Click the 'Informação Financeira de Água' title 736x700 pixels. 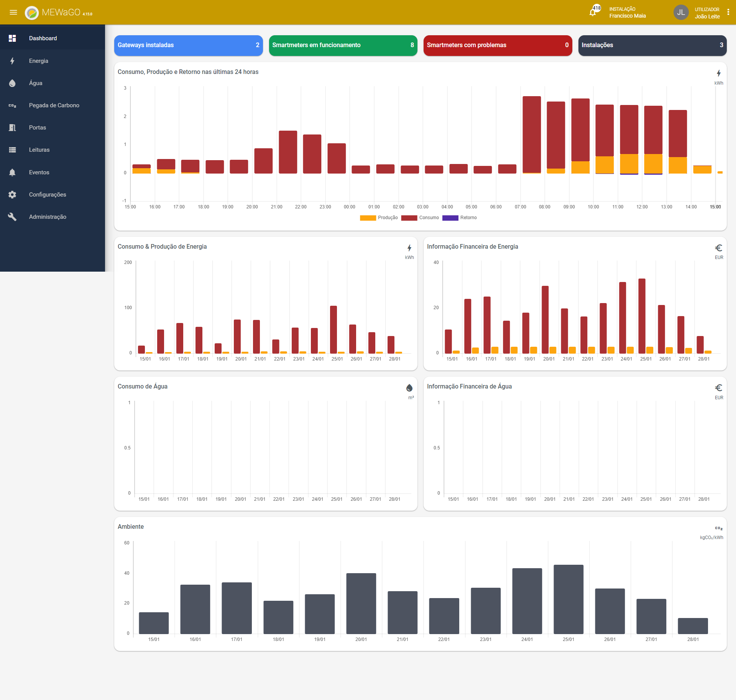(469, 387)
